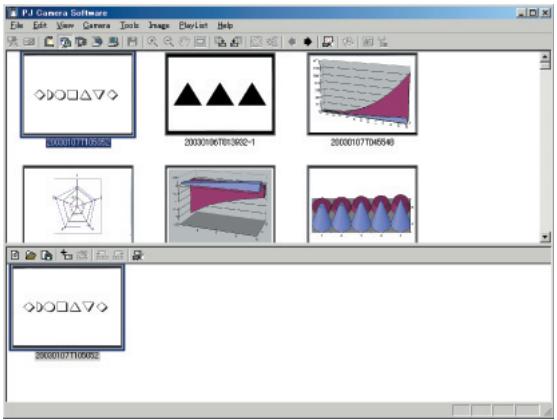The width and height of the screenshot is (557, 420).
Task: Click the highlighted filename under first thumbnail
Action: click(78, 142)
